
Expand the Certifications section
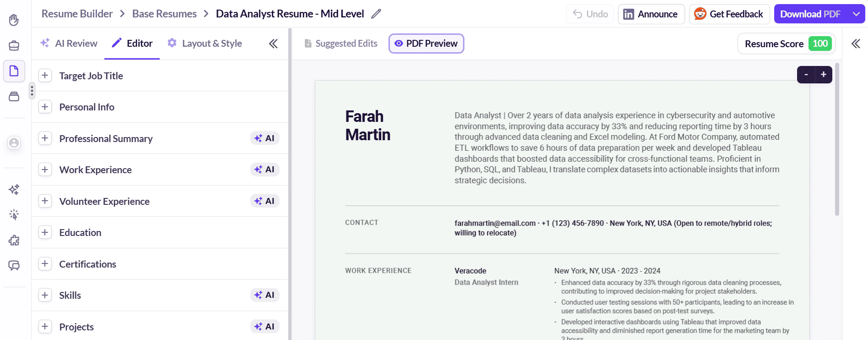pyautogui.click(x=45, y=263)
